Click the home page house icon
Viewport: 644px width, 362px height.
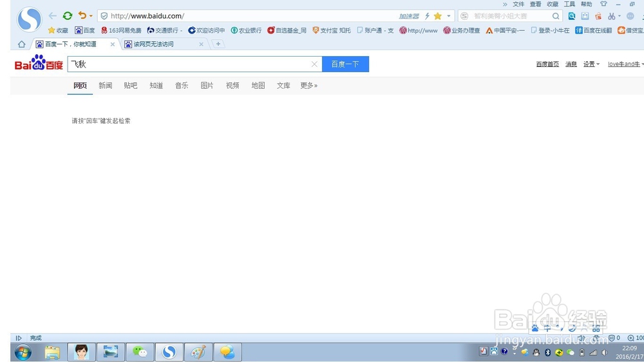[21, 44]
